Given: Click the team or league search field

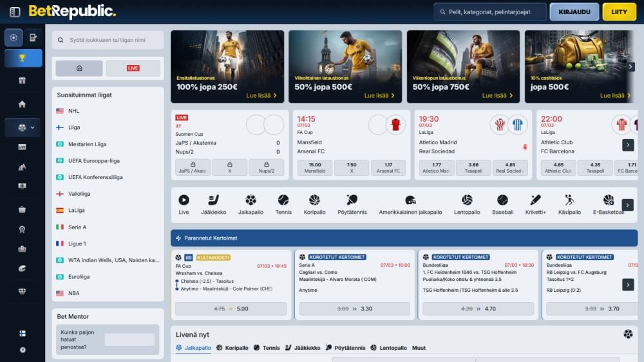Looking at the screenshot, I should (108, 40).
